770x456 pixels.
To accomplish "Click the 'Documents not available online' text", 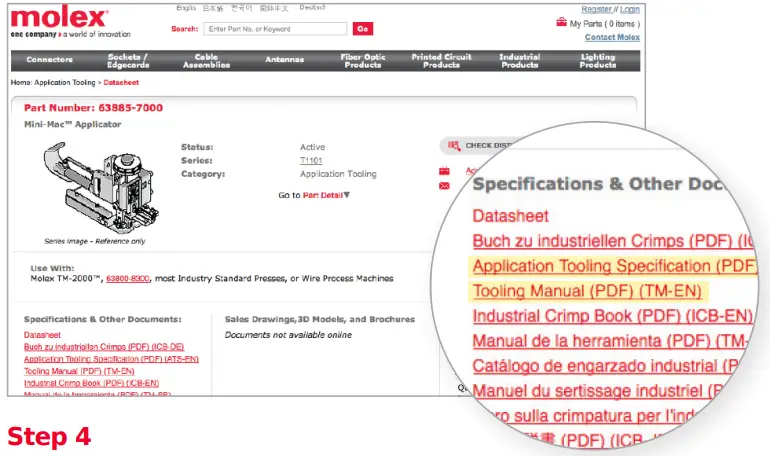I will pos(288,335).
